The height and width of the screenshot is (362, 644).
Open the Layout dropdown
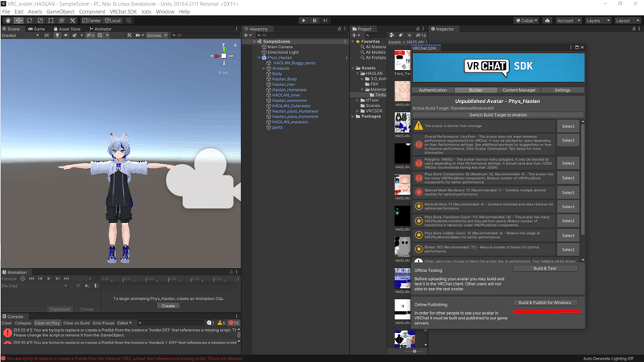tap(627, 21)
